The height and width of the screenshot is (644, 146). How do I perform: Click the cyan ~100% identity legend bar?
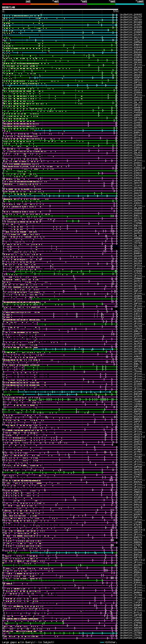[x=130, y=4]
